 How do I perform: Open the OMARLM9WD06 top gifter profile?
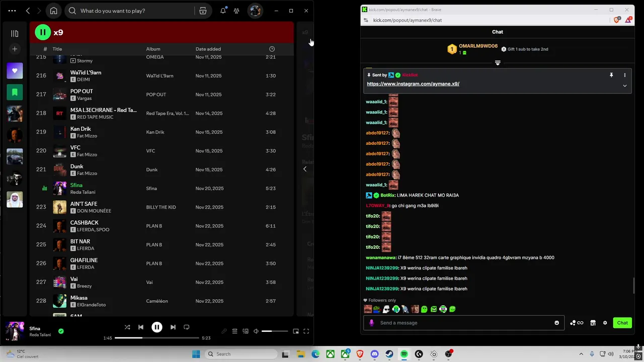pos(478,46)
